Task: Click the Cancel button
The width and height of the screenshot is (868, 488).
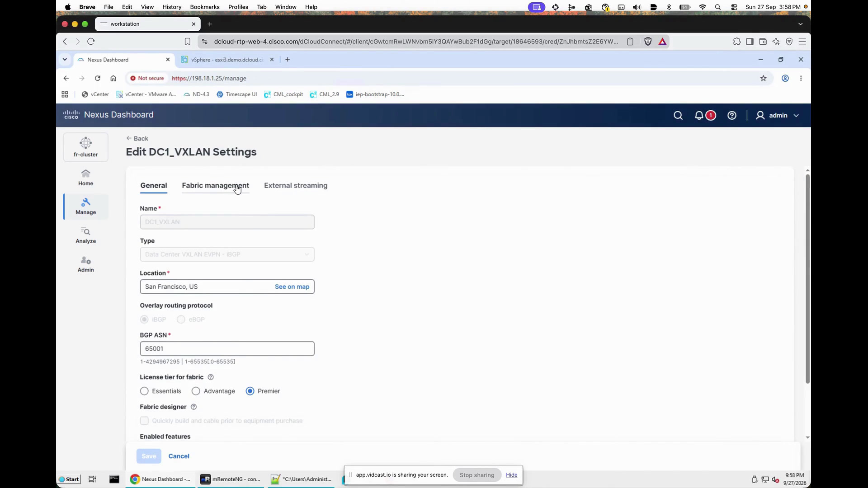Action: click(x=179, y=456)
